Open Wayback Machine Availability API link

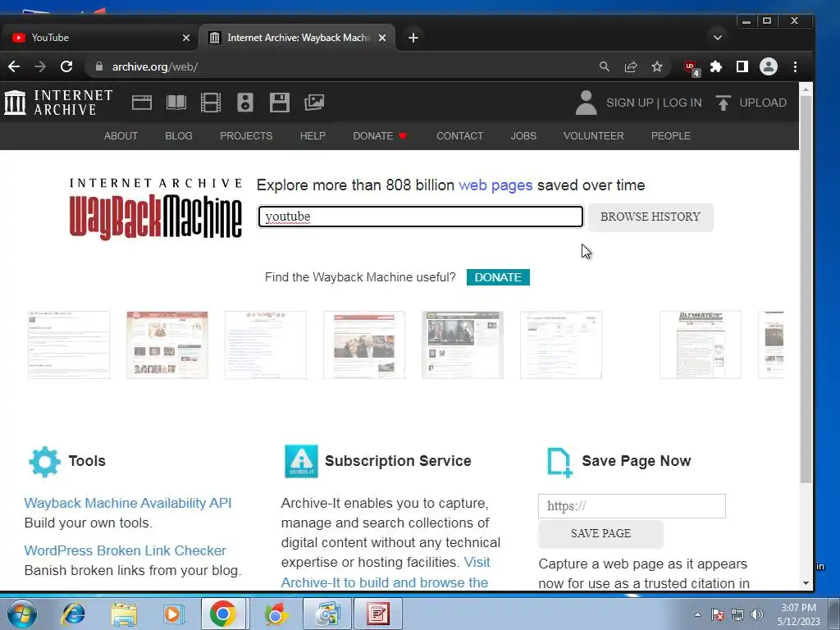tap(127, 503)
